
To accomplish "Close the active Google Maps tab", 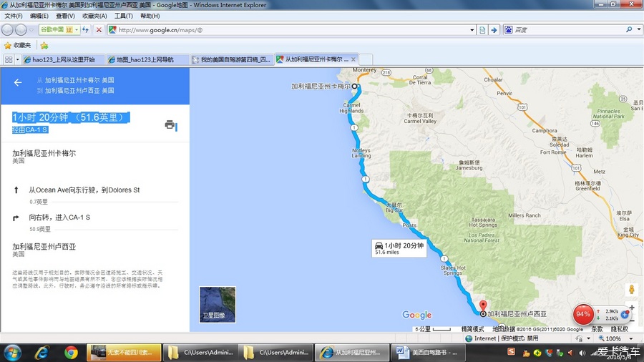I will (x=353, y=59).
